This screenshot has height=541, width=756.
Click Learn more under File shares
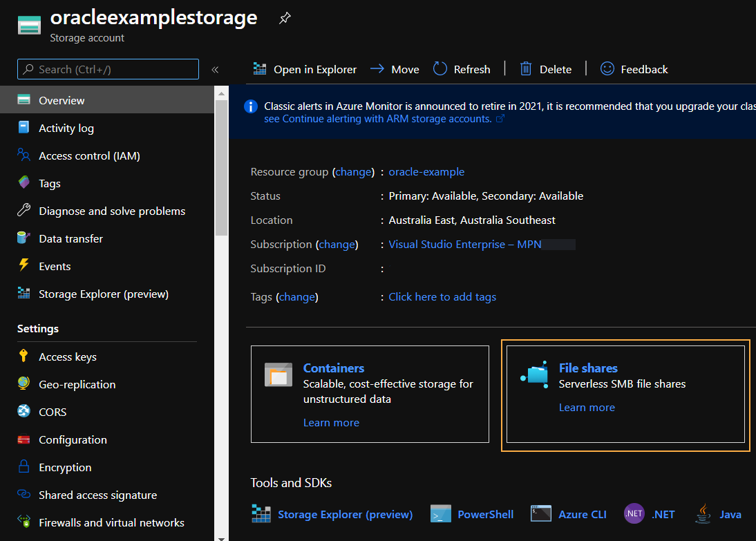[587, 408]
